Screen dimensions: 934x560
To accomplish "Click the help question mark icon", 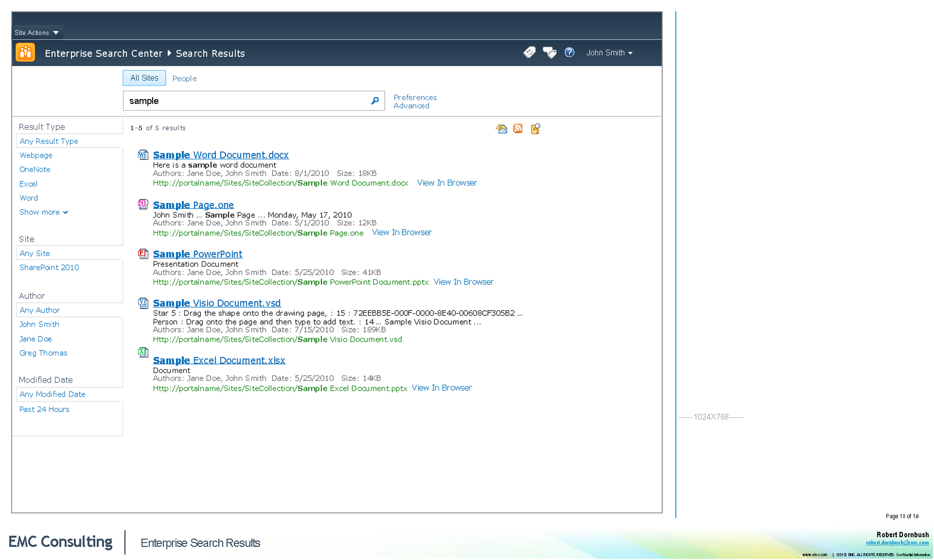I will (569, 52).
